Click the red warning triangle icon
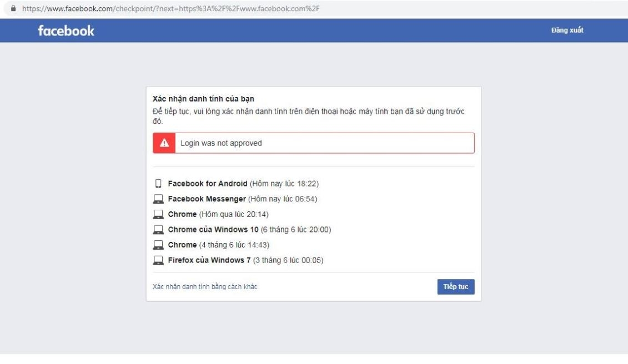628x364 pixels. tap(163, 143)
